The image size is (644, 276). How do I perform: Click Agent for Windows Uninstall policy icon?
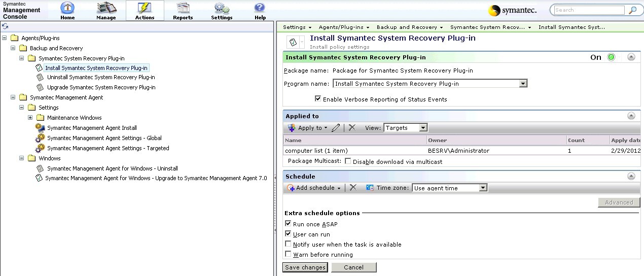pos(40,168)
